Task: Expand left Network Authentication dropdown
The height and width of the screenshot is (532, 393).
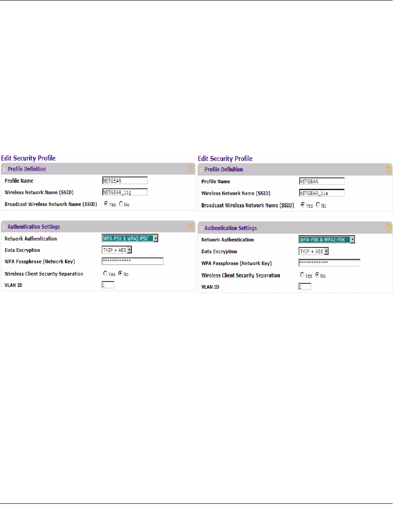Action: pyautogui.click(x=156, y=239)
